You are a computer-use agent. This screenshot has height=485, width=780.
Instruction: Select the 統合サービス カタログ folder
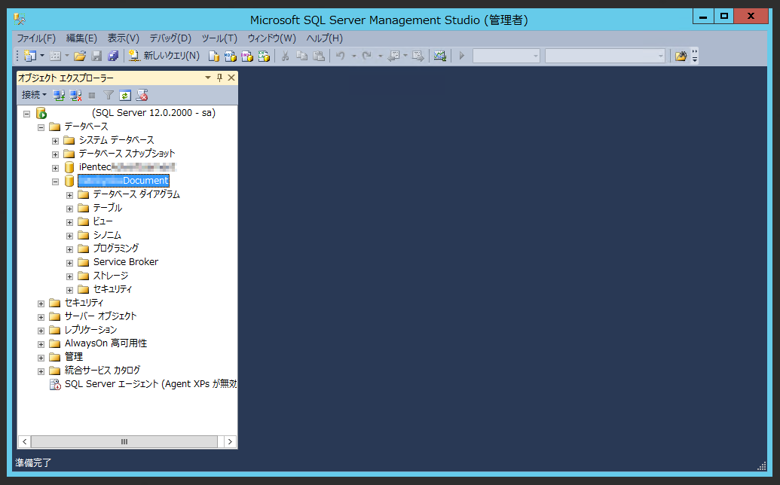[102, 370]
